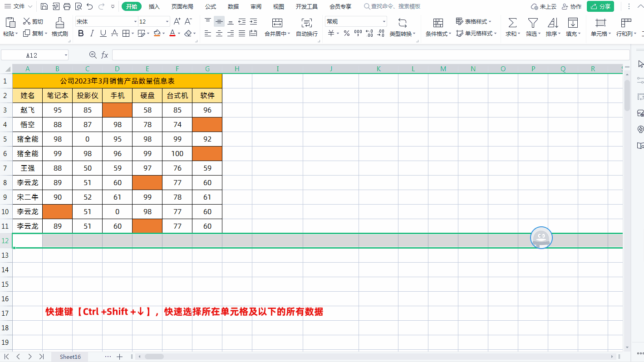This screenshot has width=644, height=362.
Task: Click the eraser clear-format icon
Action: (x=188, y=33)
